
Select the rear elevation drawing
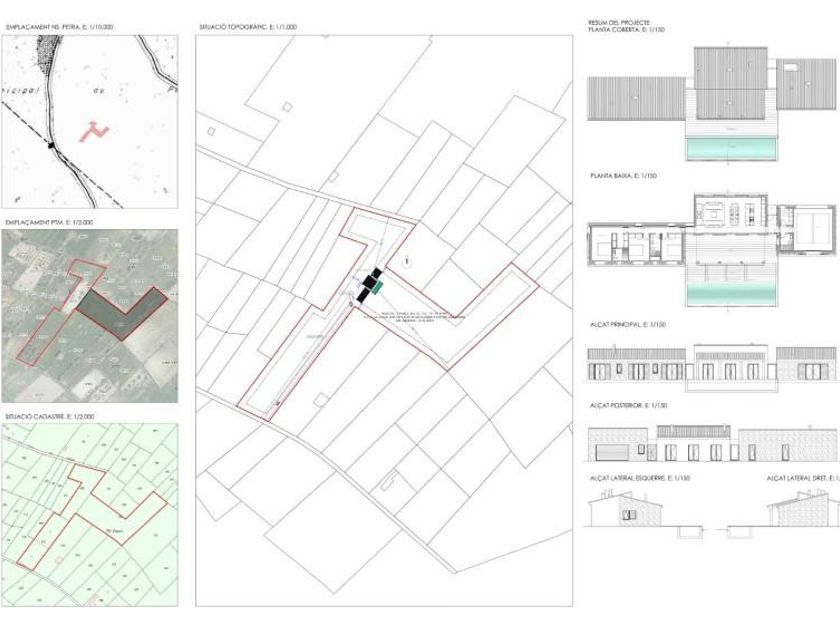point(712,444)
